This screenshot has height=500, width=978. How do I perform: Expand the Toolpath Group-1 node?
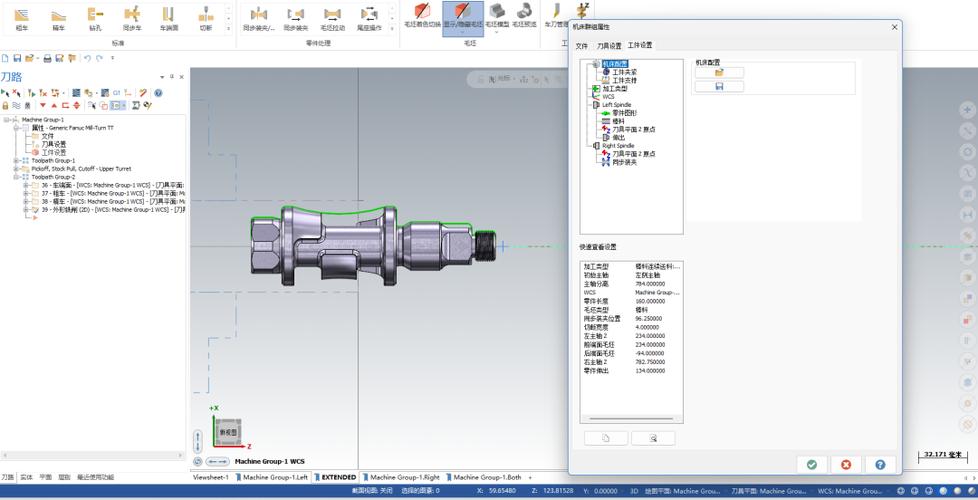point(16,160)
